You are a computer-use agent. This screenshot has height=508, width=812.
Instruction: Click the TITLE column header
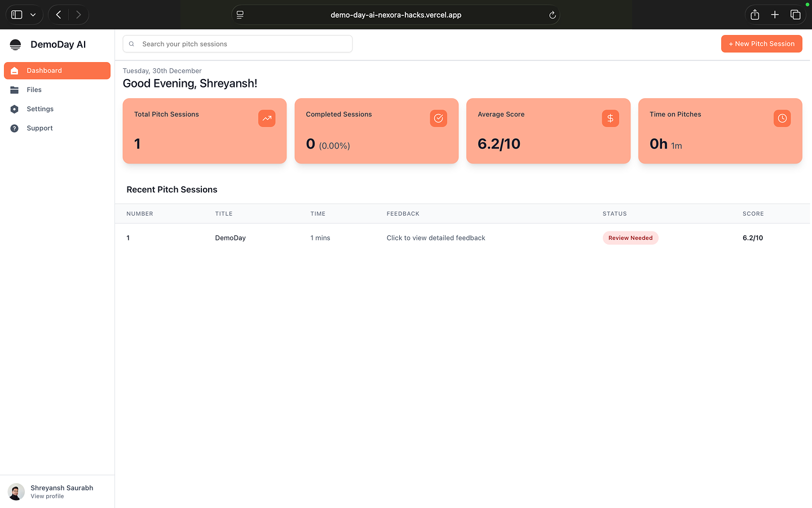coord(224,214)
